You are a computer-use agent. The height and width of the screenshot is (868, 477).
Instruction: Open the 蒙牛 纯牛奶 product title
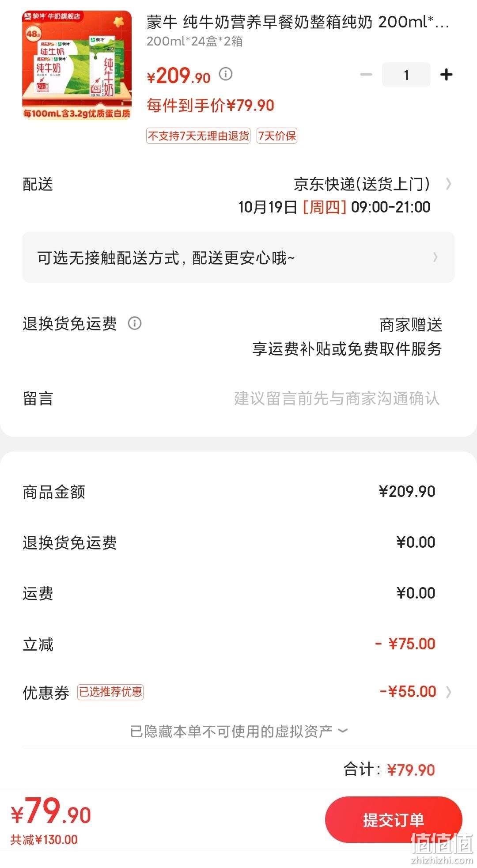pyautogui.click(x=298, y=22)
